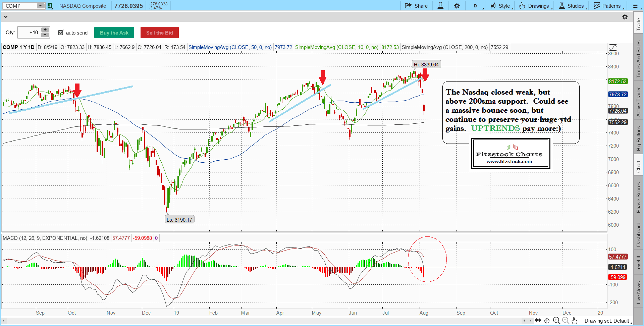
Task: Click the zoom in magnifier icon
Action: tap(556, 321)
